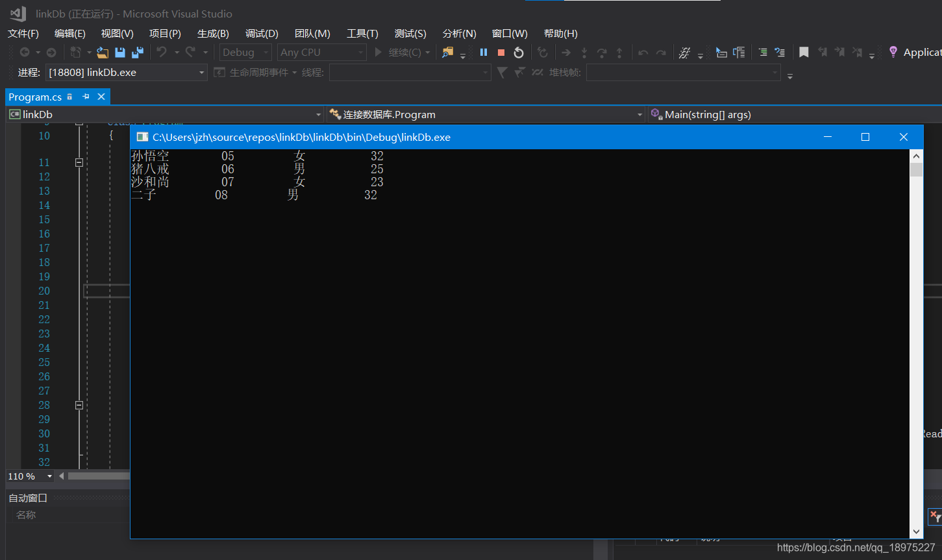
Task: Pause debugging with the Break All icon
Action: (484, 53)
